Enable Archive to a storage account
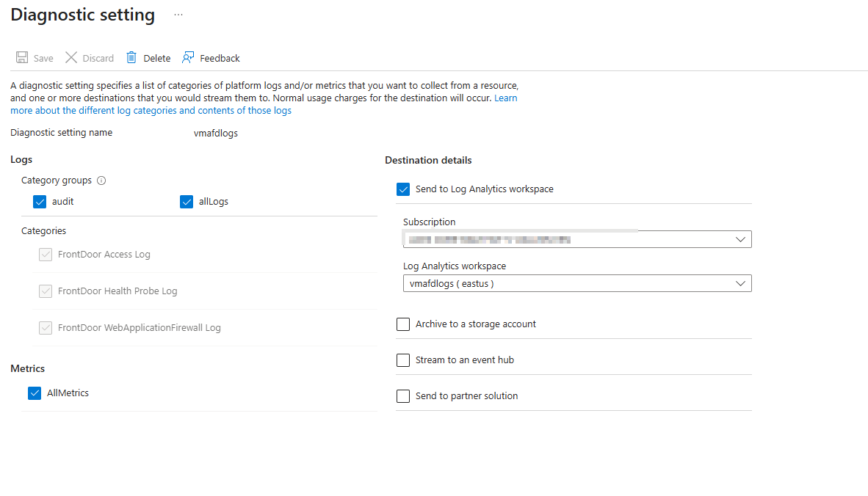This screenshot has height=496, width=868. [403, 324]
